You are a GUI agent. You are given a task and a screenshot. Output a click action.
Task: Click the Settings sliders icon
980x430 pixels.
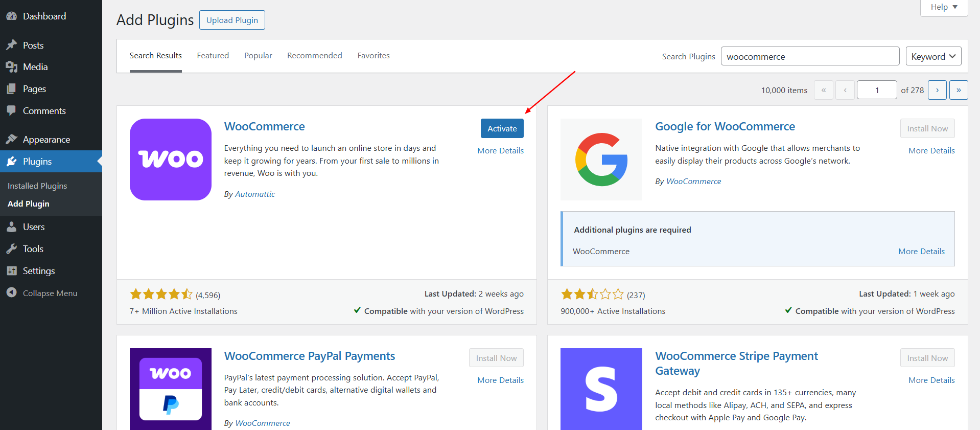coord(12,271)
